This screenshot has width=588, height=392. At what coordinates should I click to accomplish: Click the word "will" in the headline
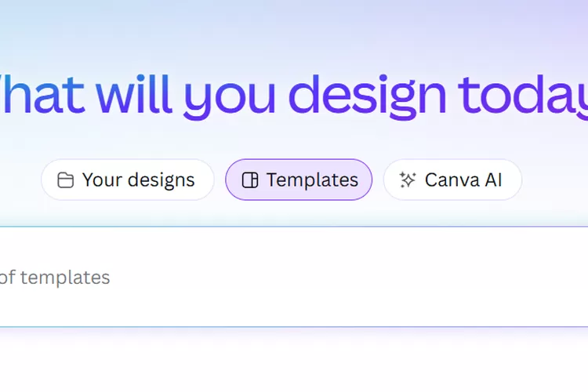(x=139, y=90)
